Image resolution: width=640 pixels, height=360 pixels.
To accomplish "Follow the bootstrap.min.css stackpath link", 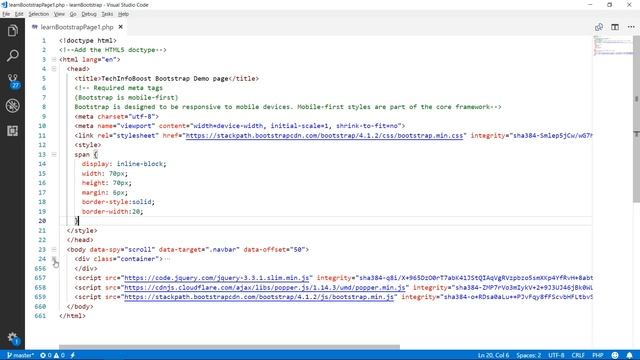I will click(324, 136).
